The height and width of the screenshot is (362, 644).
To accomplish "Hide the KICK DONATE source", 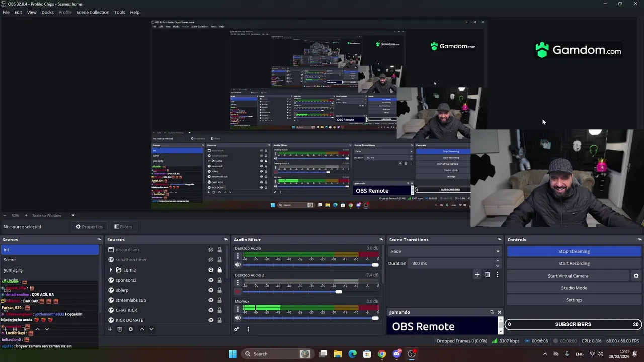I will [211, 320].
